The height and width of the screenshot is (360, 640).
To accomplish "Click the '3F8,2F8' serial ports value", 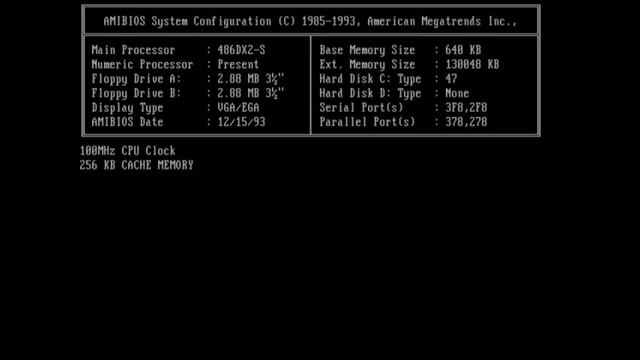I will (x=466, y=108).
